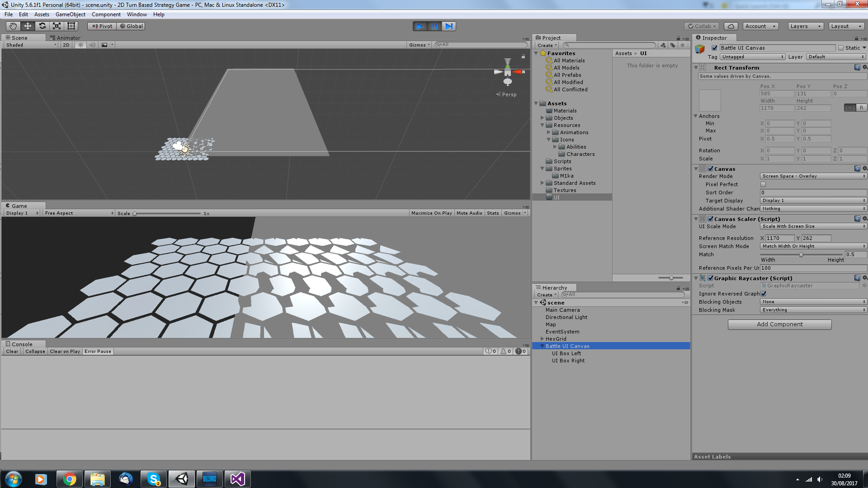
Task: Open Render Mode dropdown
Action: click(x=813, y=176)
